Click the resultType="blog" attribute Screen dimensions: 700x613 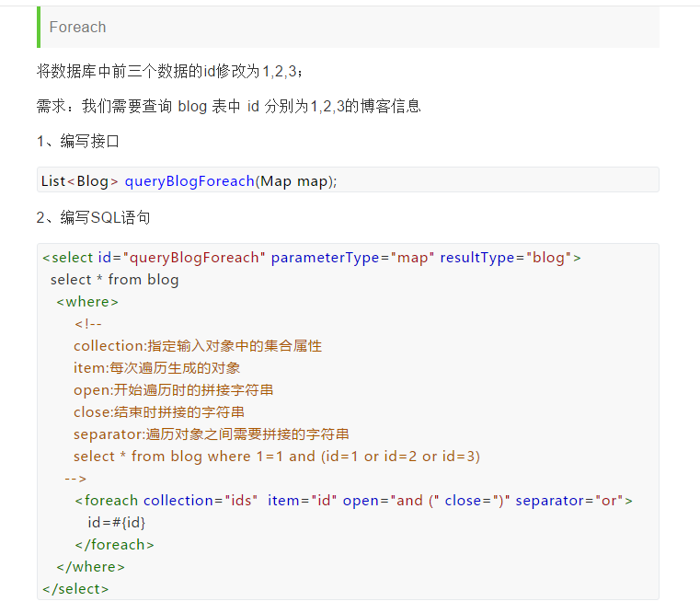pyautogui.click(x=506, y=258)
